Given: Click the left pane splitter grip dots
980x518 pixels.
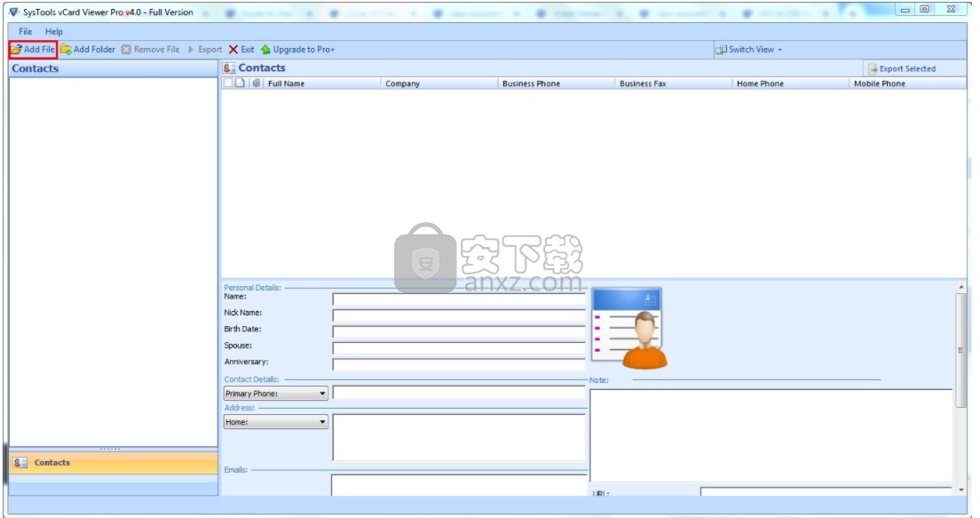Looking at the screenshot, I should click(x=110, y=449).
